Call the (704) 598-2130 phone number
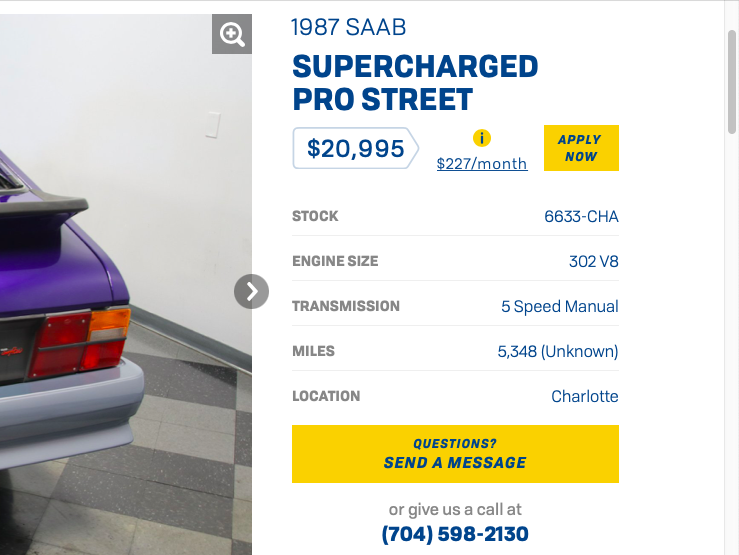 pyautogui.click(x=455, y=534)
